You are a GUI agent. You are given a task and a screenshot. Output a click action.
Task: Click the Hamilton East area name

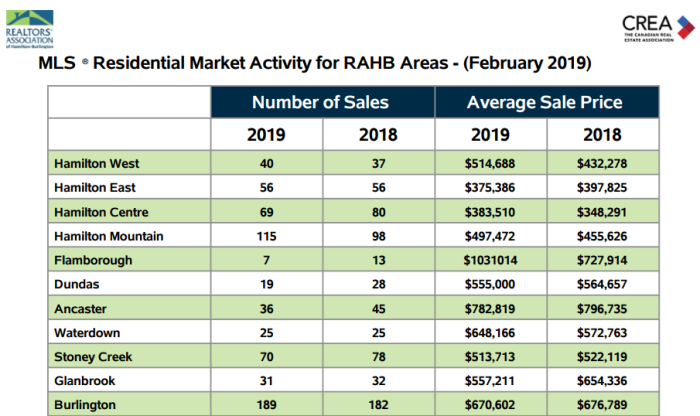tap(97, 187)
